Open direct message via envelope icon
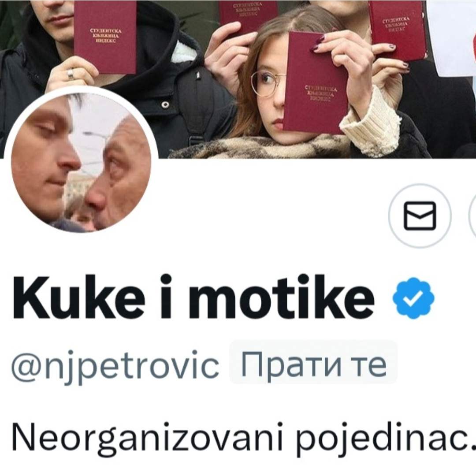The height and width of the screenshot is (476, 476). pyautogui.click(x=420, y=216)
